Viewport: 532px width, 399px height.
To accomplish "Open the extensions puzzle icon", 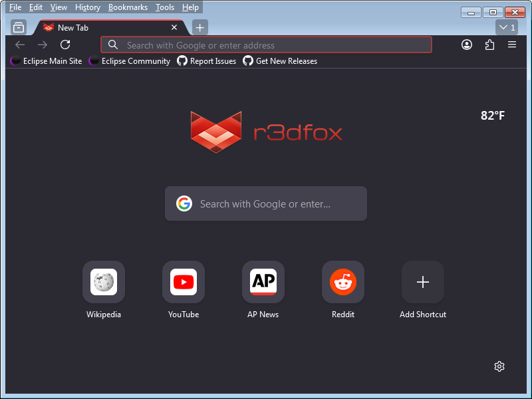I will tap(489, 45).
